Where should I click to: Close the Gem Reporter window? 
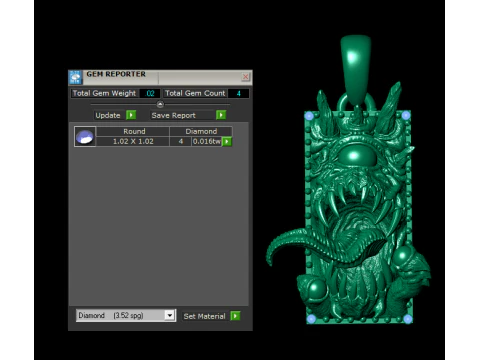point(246,77)
